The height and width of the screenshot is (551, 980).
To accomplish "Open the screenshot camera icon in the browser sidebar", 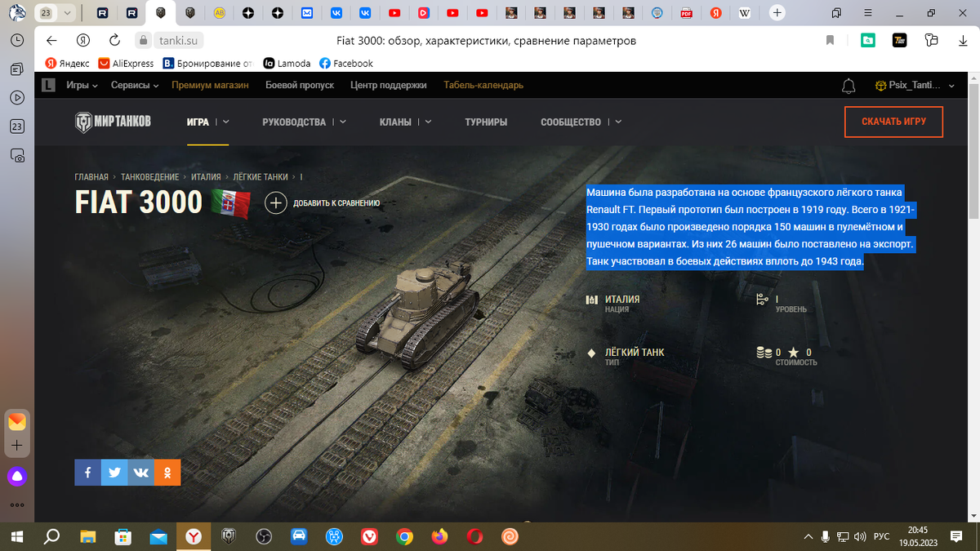I will 17,155.
